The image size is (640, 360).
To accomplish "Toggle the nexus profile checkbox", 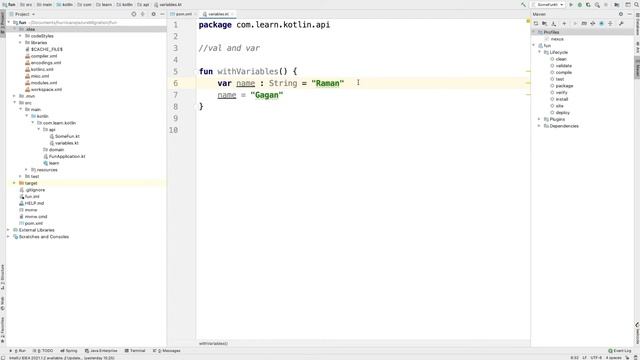I will point(547,39).
